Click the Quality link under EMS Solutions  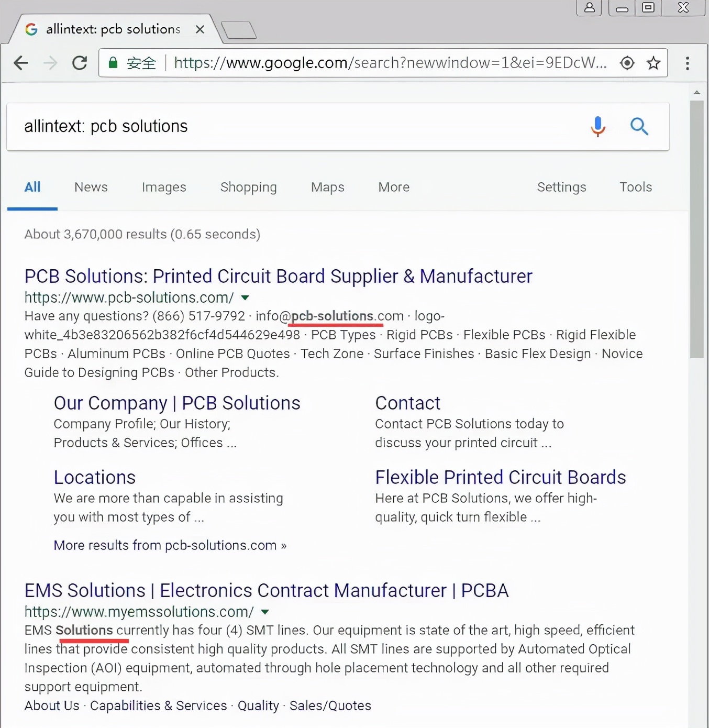point(258,705)
